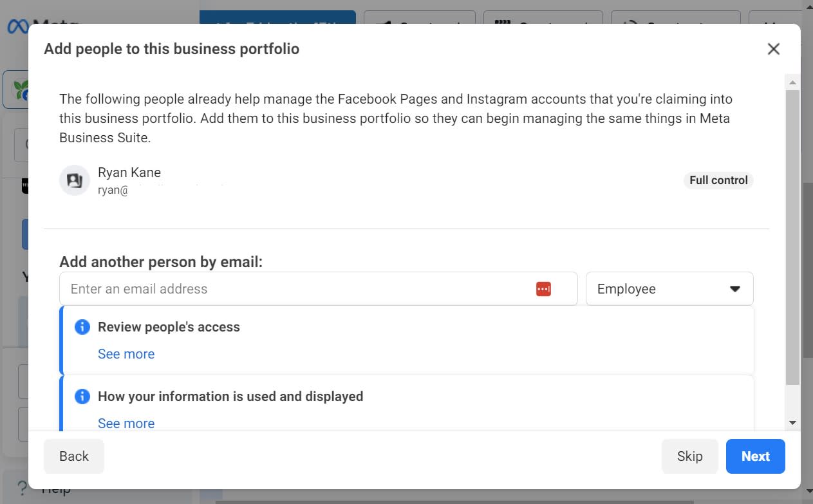Click the Help question mark icon behind dialog
813x504 pixels.
pos(21,488)
